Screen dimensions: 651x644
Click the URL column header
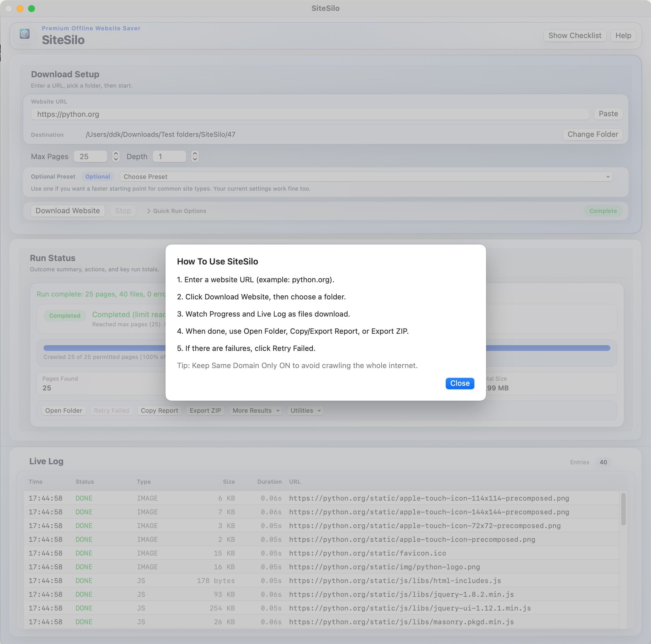tap(295, 482)
